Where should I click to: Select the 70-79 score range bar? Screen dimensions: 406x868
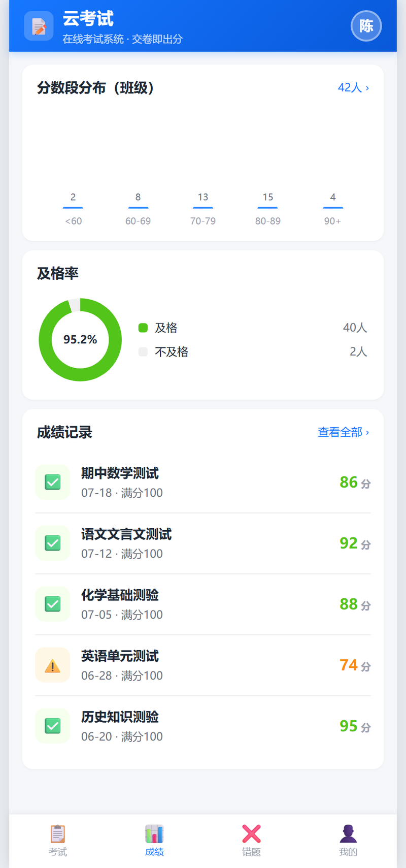pyautogui.click(x=203, y=208)
